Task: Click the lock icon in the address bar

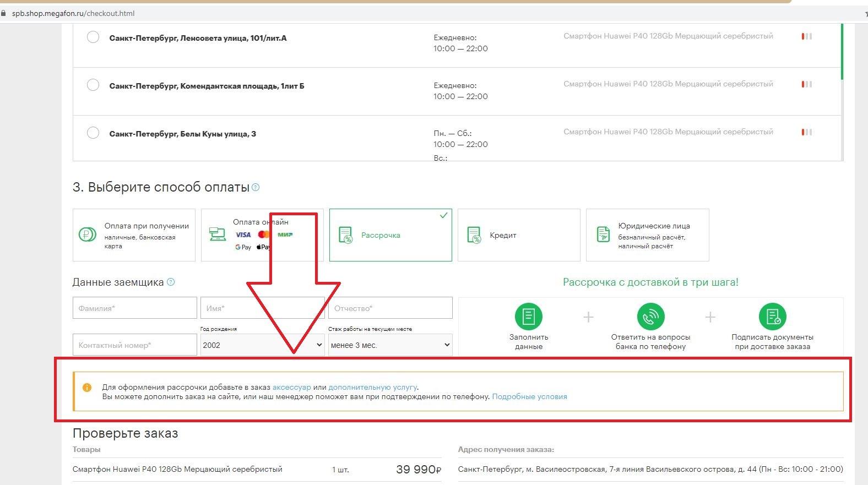Action: 4,13
